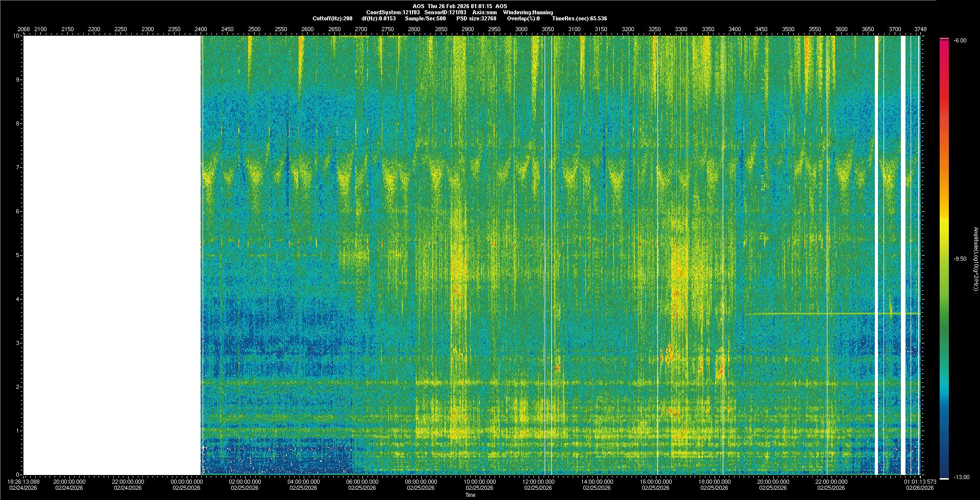Click the PSD size:32768 header text
This screenshot has height=500, width=980.
point(476,18)
